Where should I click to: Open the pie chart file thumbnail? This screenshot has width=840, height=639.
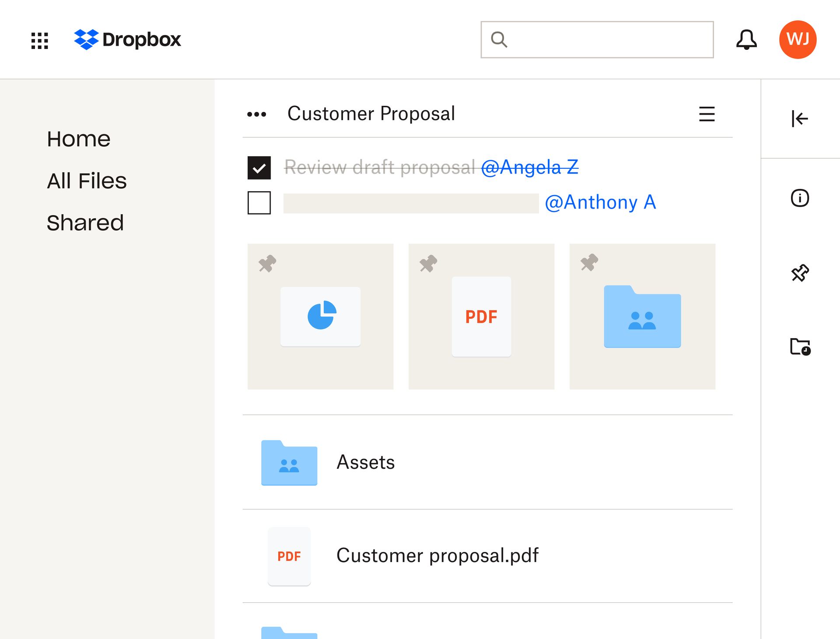(320, 316)
